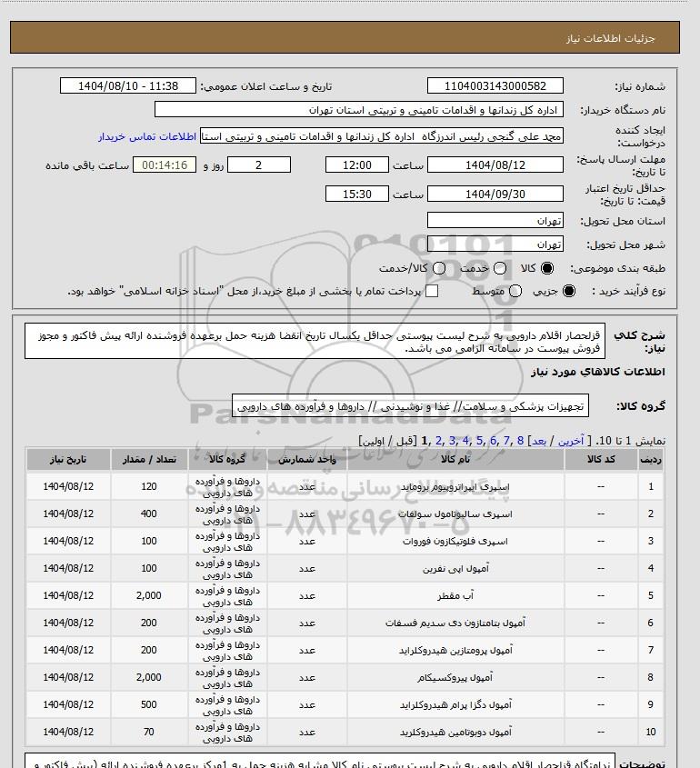Select row اسپری ایپراتروپیوم بروماید
Image resolution: width=700 pixels, height=768 pixels.
345,486
